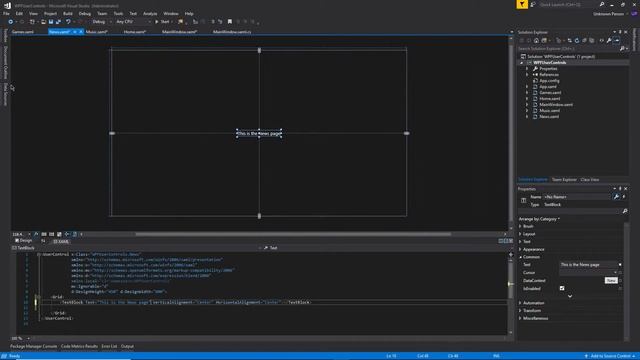The width and height of the screenshot is (640, 360).
Task: Click Add to Source Control in status bar
Action: (610, 356)
